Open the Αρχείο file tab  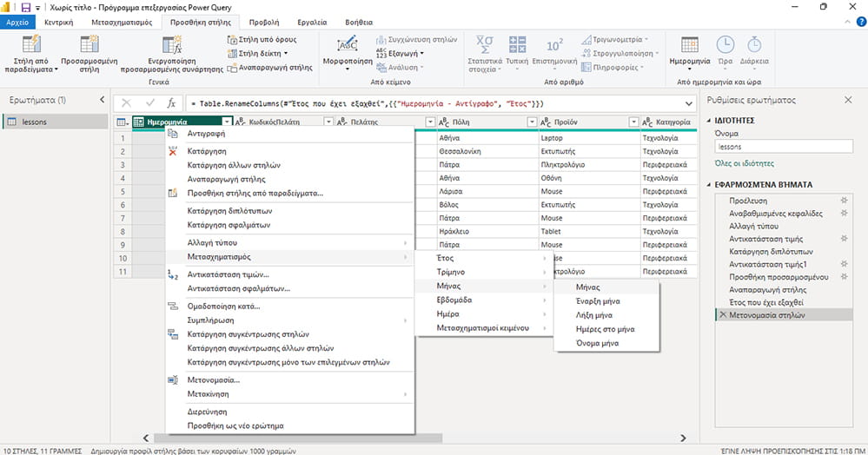pyautogui.click(x=17, y=22)
